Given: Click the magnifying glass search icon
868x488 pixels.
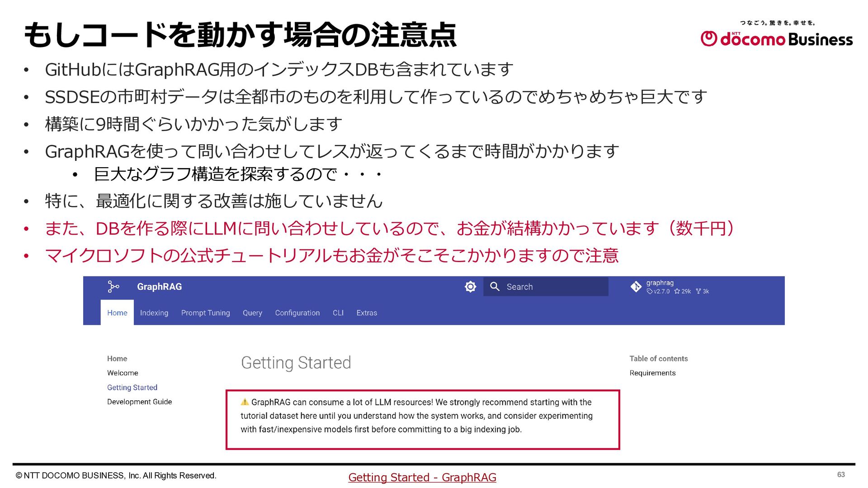Looking at the screenshot, I should [495, 286].
